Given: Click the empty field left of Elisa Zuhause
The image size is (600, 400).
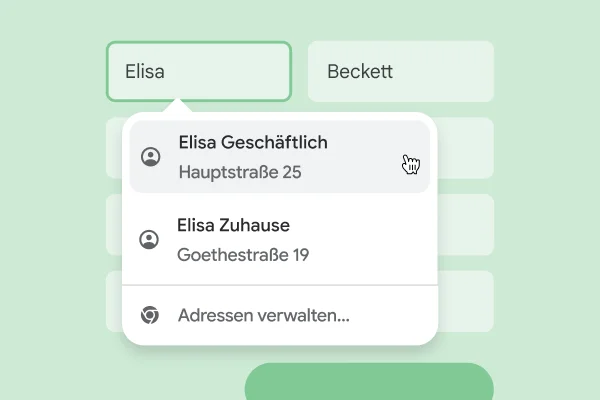Looking at the screenshot, I should click(113, 224).
